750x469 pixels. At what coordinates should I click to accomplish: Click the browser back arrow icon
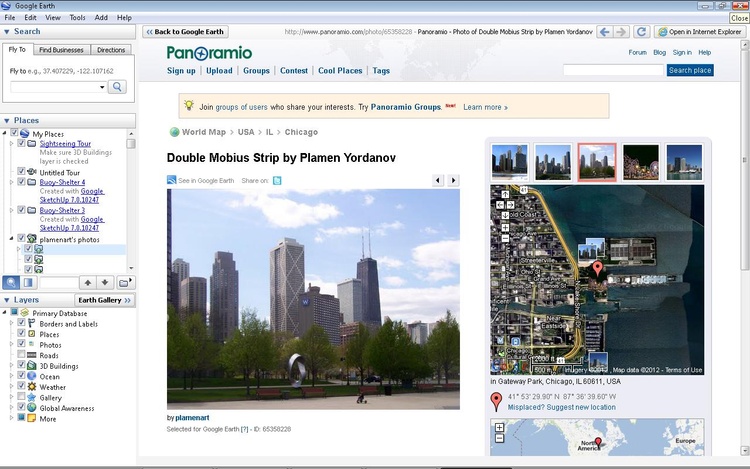pyautogui.click(x=604, y=32)
